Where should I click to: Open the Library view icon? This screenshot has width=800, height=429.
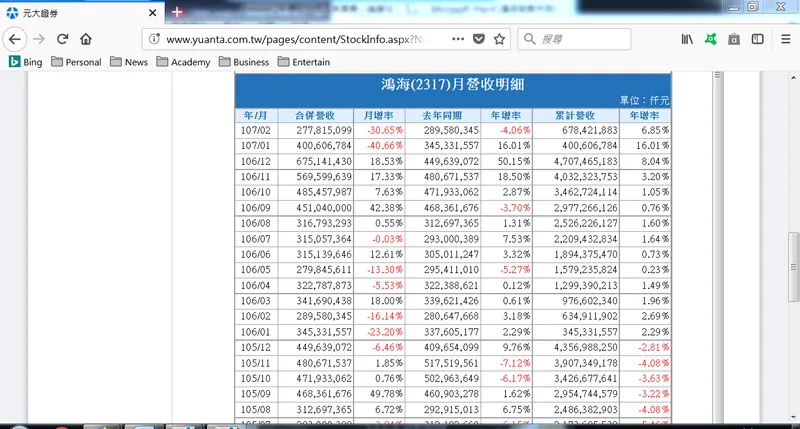click(687, 39)
